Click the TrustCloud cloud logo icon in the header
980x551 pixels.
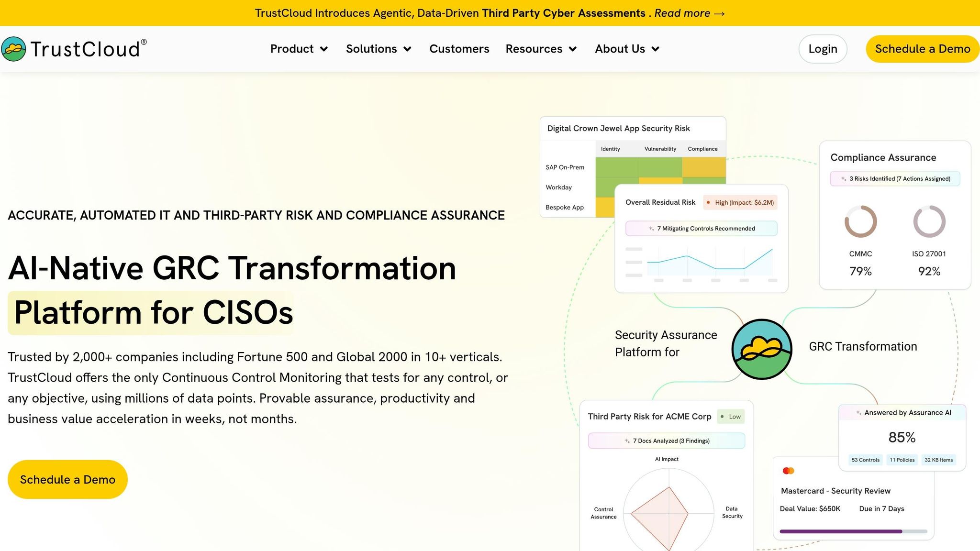point(13,49)
